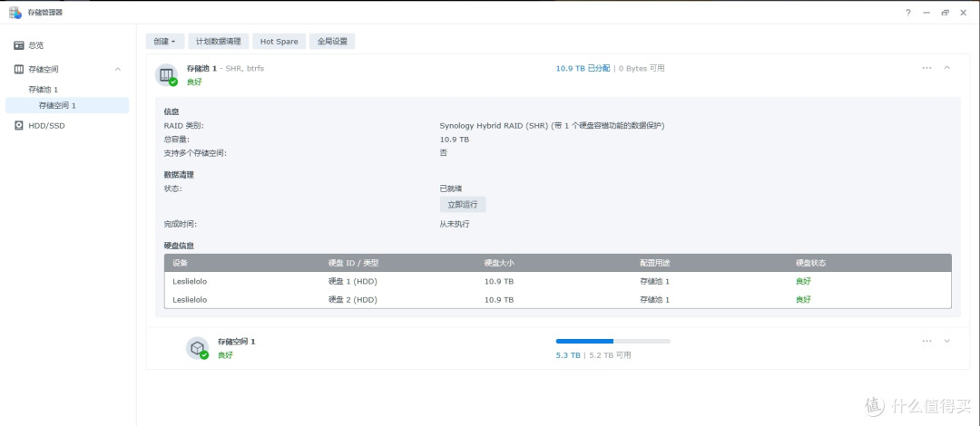Click the volume usage progress bar
Image resolution: width=980 pixels, height=426 pixels.
pyautogui.click(x=613, y=341)
